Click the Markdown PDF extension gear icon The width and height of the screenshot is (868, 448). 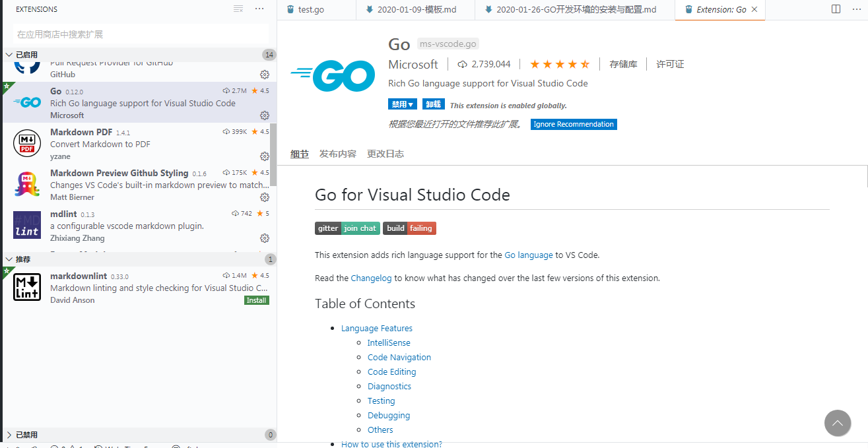click(x=265, y=156)
